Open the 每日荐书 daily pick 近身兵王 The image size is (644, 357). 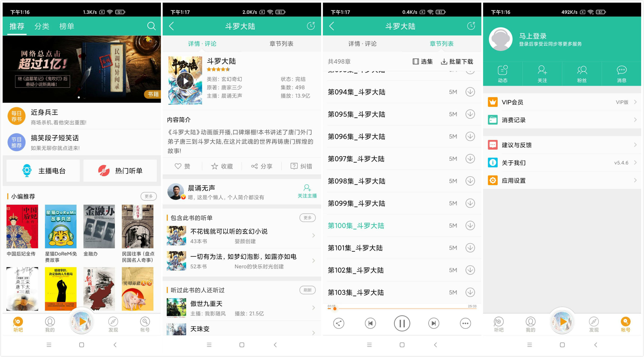pos(82,117)
